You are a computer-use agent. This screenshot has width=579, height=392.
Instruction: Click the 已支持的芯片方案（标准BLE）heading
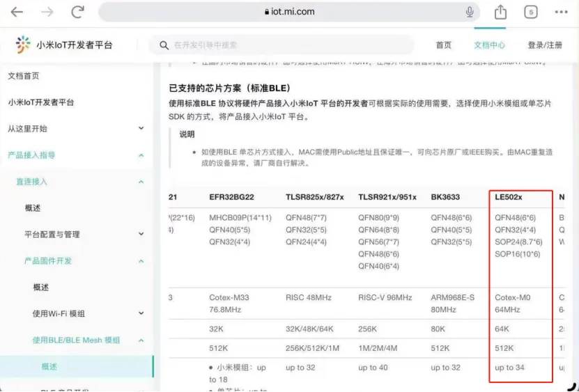(x=230, y=88)
